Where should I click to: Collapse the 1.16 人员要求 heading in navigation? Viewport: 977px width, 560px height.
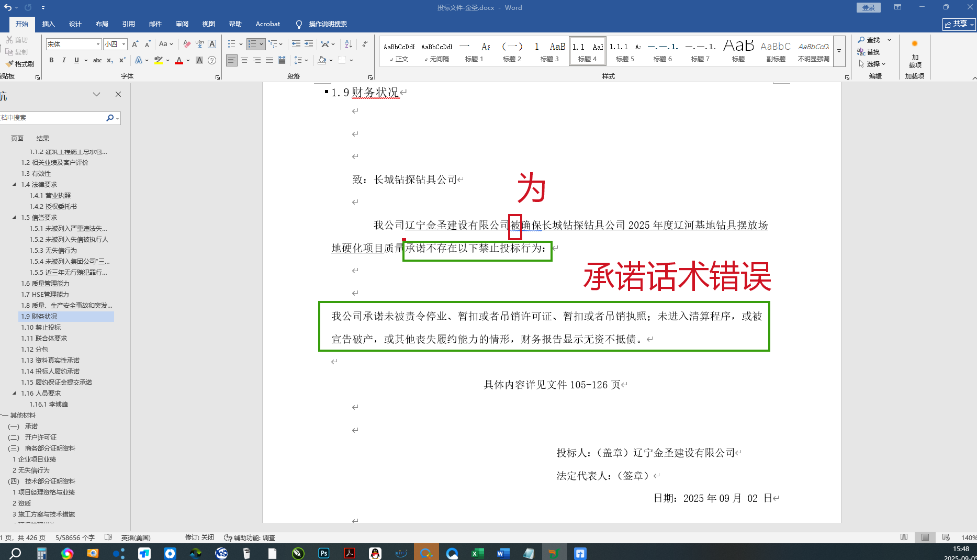pyautogui.click(x=14, y=393)
